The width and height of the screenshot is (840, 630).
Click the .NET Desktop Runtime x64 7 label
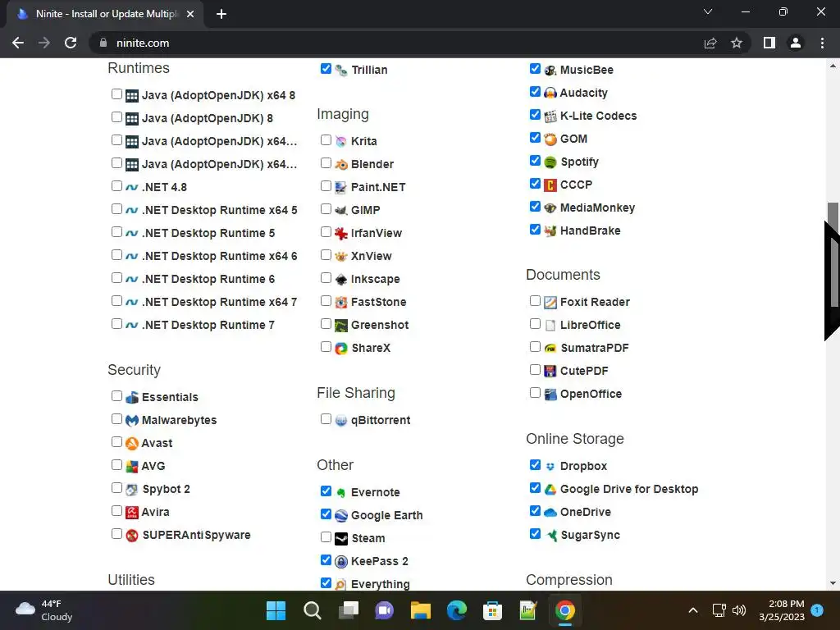pos(219,302)
